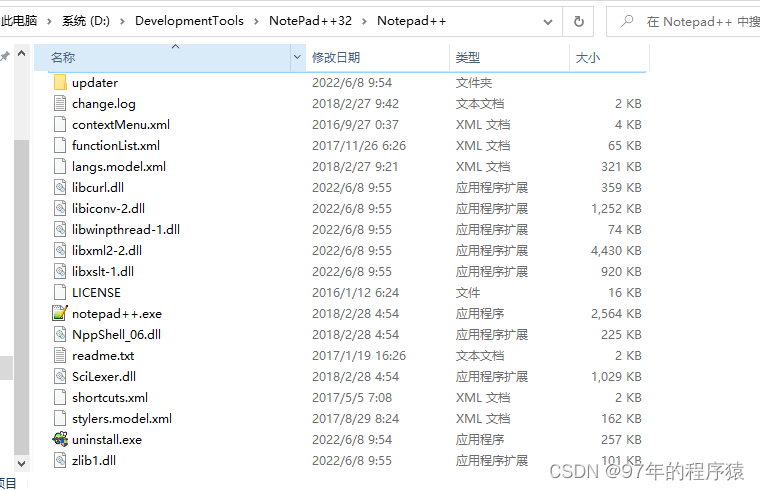Navigate to 系统 (D:) breadcrumb
760x490 pixels.
coord(86,21)
